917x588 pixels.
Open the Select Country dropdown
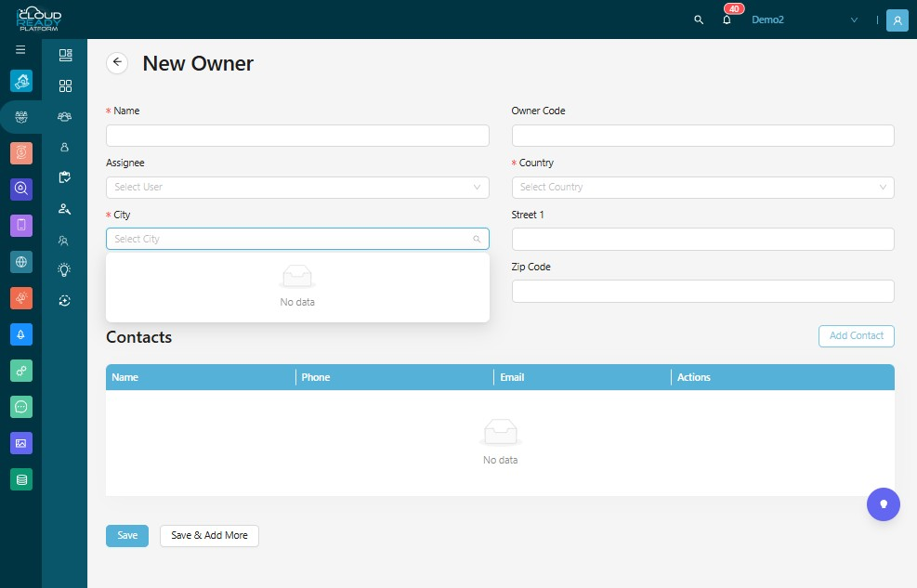pos(702,187)
